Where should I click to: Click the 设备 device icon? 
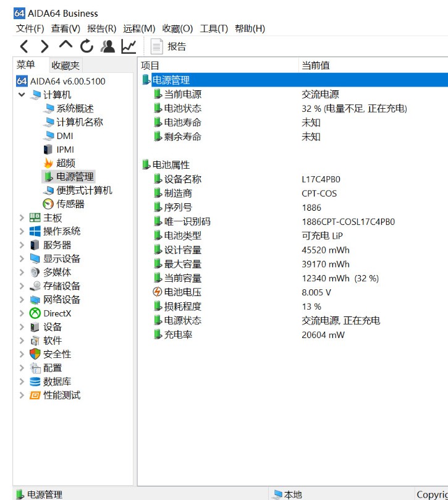click(35, 327)
